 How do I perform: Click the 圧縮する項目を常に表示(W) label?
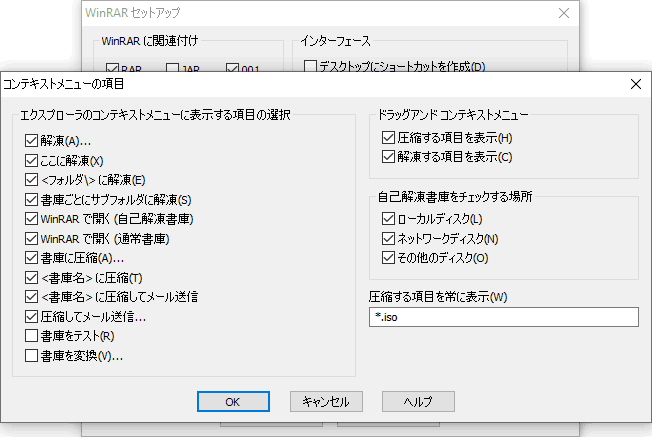[x=438, y=297]
